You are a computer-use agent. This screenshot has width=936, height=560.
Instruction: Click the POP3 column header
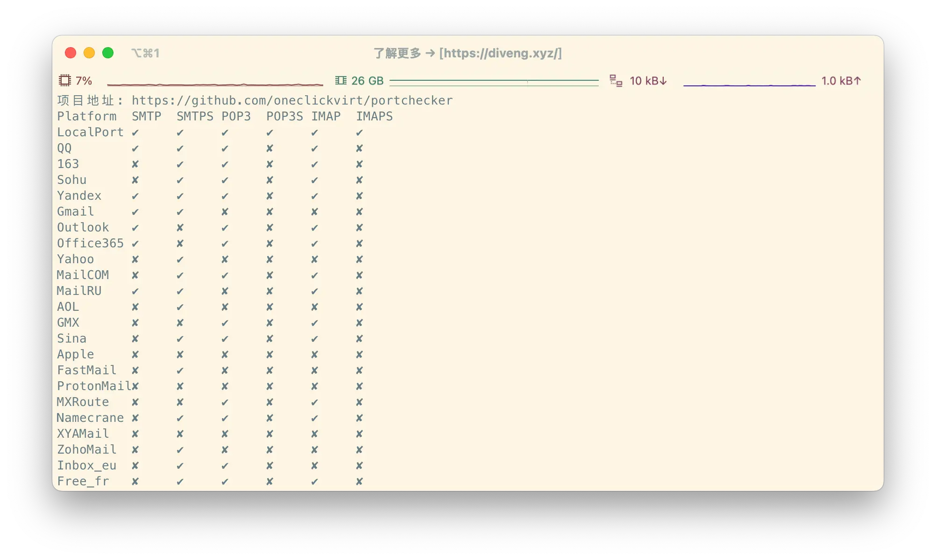(x=236, y=116)
